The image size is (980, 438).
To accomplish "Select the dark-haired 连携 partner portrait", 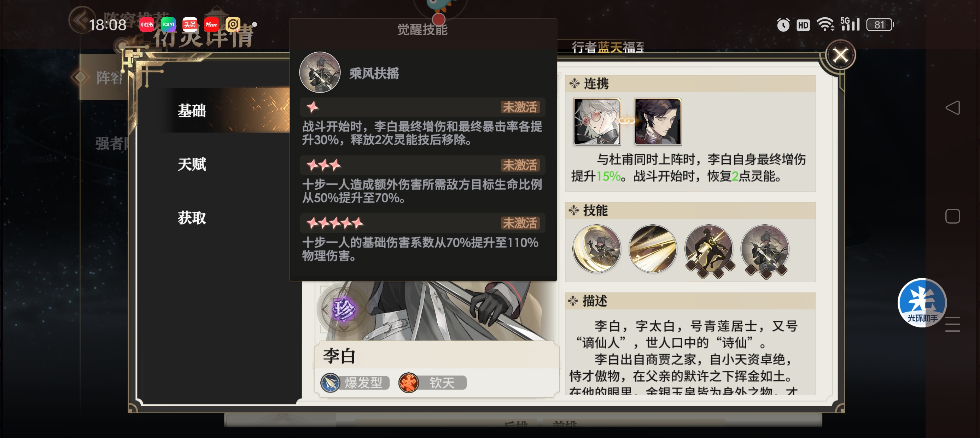I will pos(658,121).
